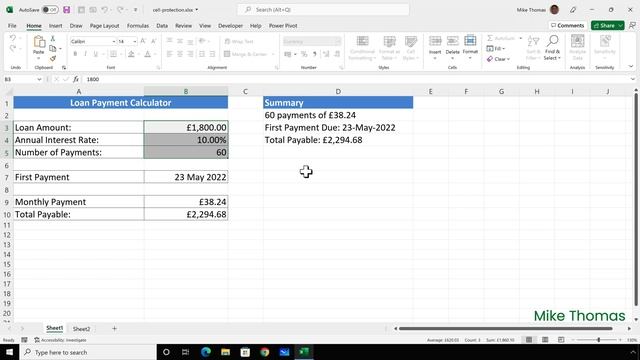Screen dimensions: 640x360
Task: Click the Percent Style icon
Action: tap(304, 54)
